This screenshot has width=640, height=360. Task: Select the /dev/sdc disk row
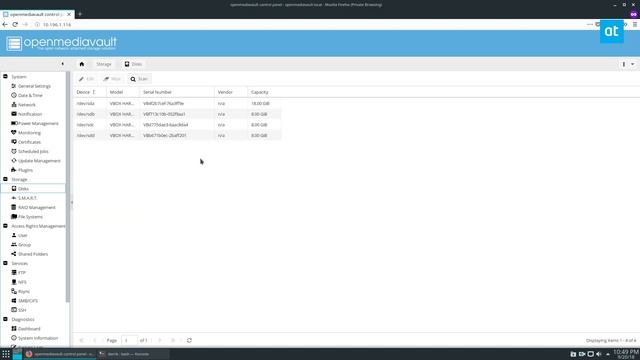178,125
